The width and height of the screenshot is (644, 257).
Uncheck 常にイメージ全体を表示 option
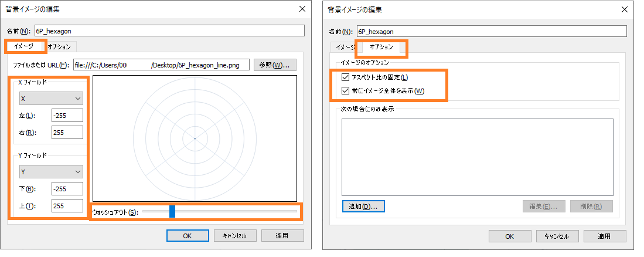tap(345, 90)
